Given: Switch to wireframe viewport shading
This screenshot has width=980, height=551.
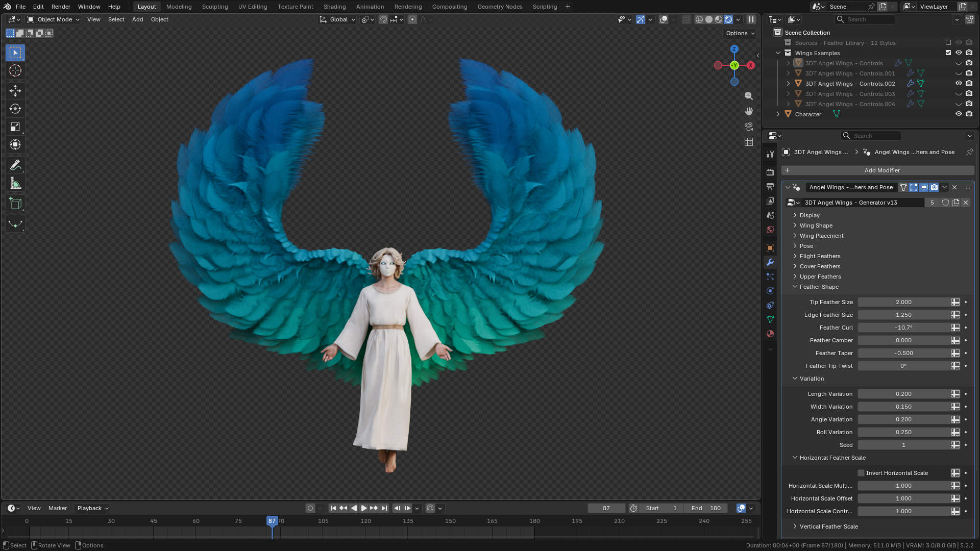Looking at the screenshot, I should coord(699,19).
